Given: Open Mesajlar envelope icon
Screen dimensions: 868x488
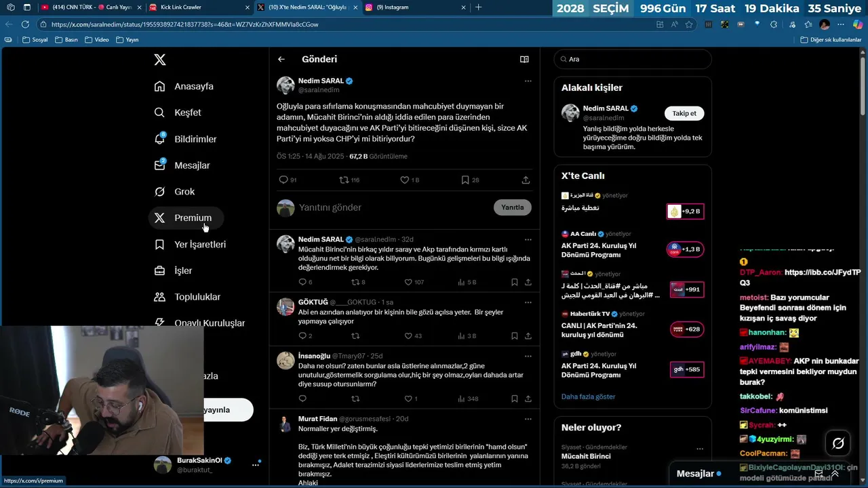Looking at the screenshot, I should pos(159,165).
